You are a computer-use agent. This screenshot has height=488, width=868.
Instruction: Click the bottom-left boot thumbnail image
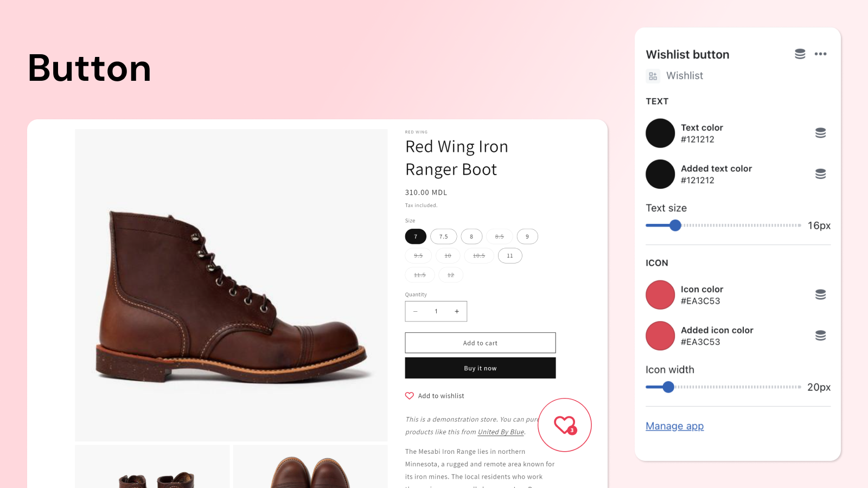152,467
